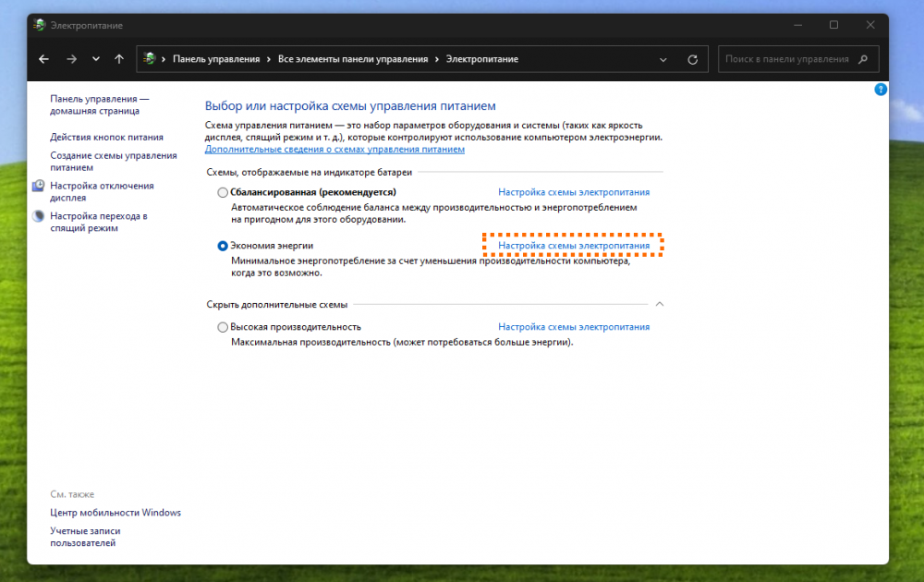
Task: Open Настройка схемы электропитания for Сбалансированная
Action: click(x=574, y=192)
